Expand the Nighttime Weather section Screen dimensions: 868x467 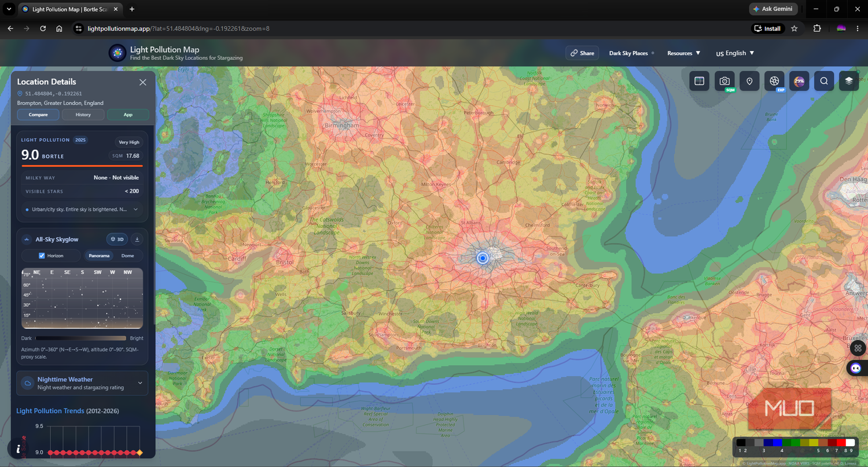point(82,383)
